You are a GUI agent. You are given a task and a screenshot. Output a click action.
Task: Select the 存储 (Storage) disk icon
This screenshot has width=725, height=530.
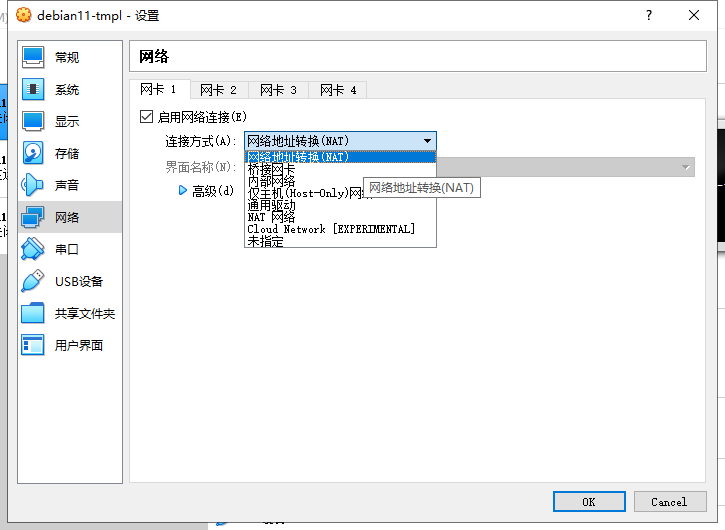(33, 154)
